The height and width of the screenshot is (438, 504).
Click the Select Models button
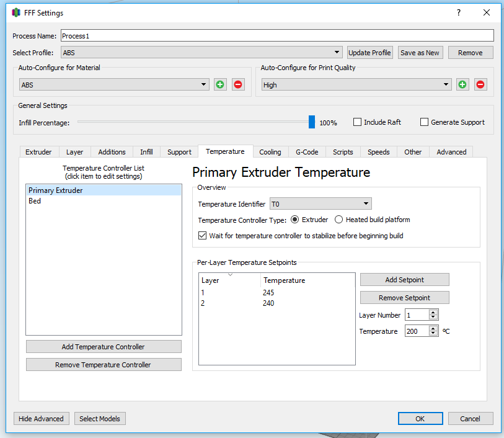100,419
